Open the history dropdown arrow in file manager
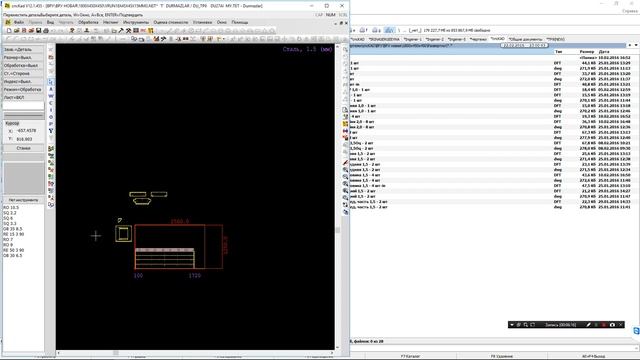The image size is (640, 360). point(636,45)
